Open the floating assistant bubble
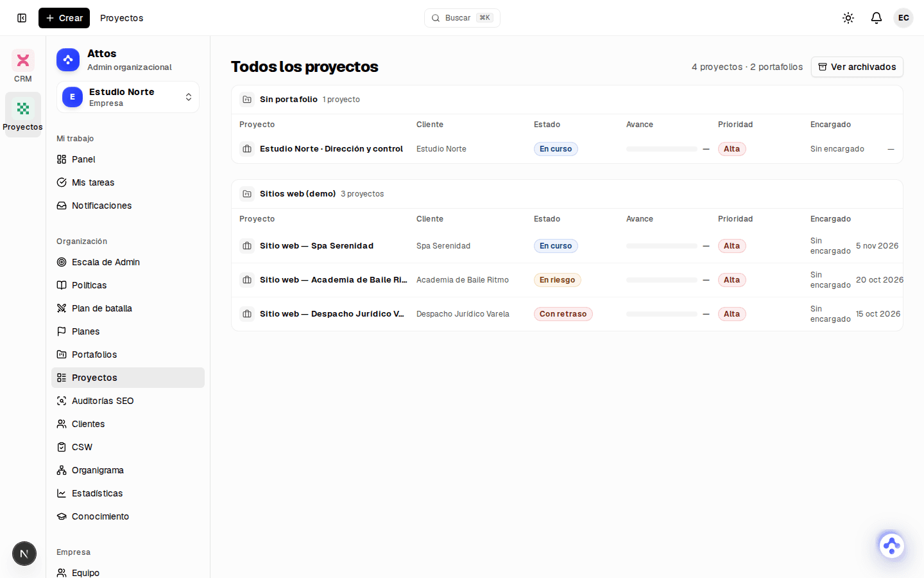Screen dimensions: 924x578 [891, 546]
